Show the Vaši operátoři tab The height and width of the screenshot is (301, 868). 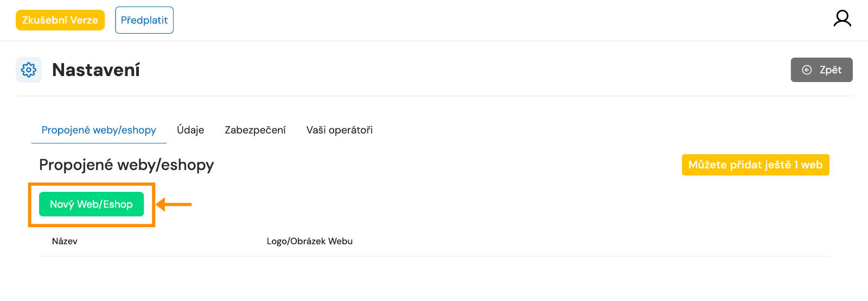pos(340,130)
